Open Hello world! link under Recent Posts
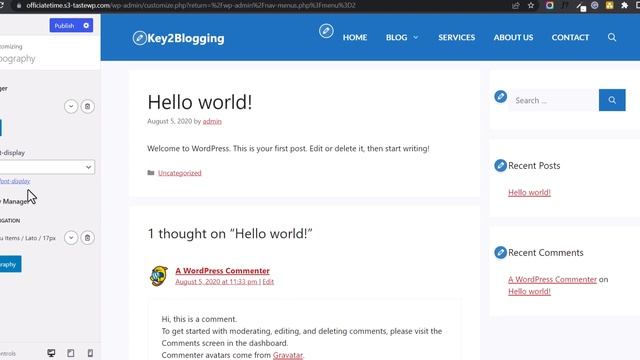This screenshot has width=640, height=360. (529, 192)
